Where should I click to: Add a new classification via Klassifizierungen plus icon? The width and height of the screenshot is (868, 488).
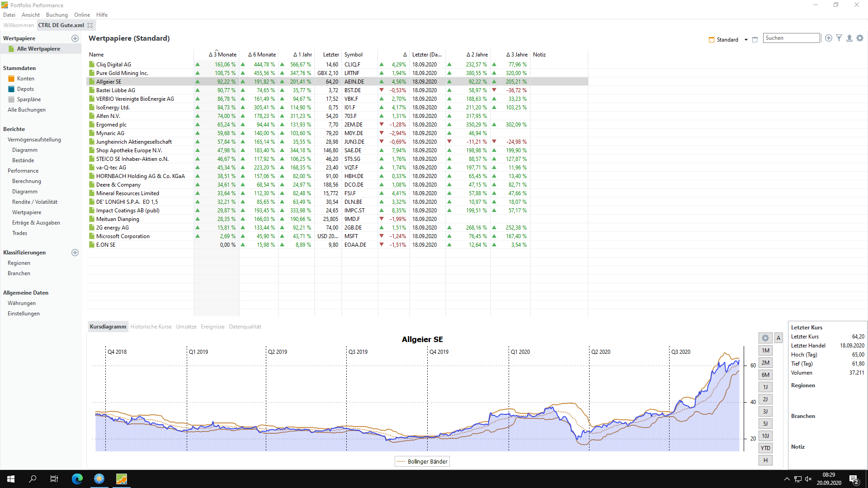point(75,253)
